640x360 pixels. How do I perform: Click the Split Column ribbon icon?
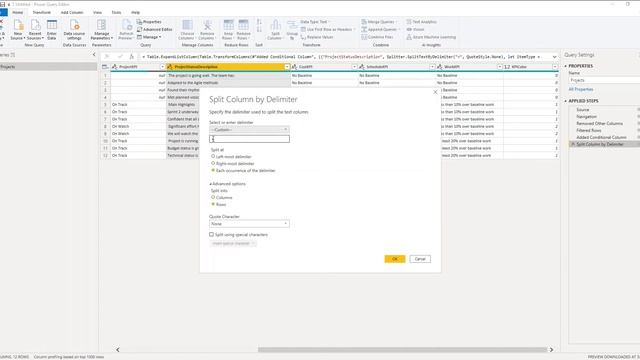click(276, 26)
